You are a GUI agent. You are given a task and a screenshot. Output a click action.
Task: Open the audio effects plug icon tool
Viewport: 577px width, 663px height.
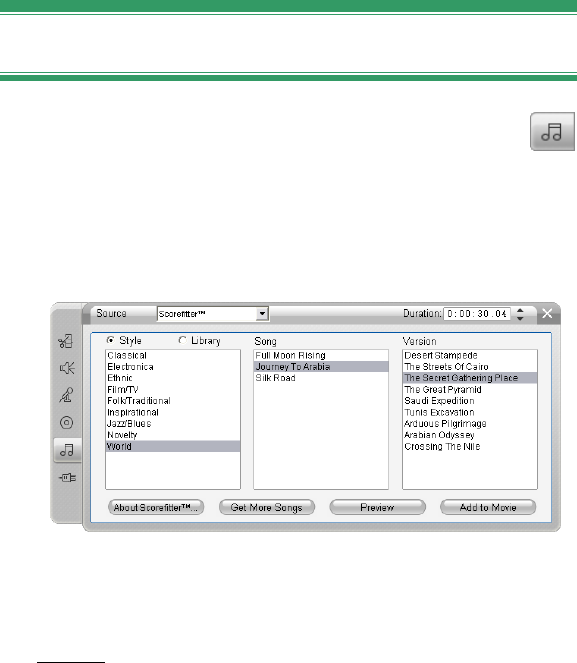[x=67, y=477]
